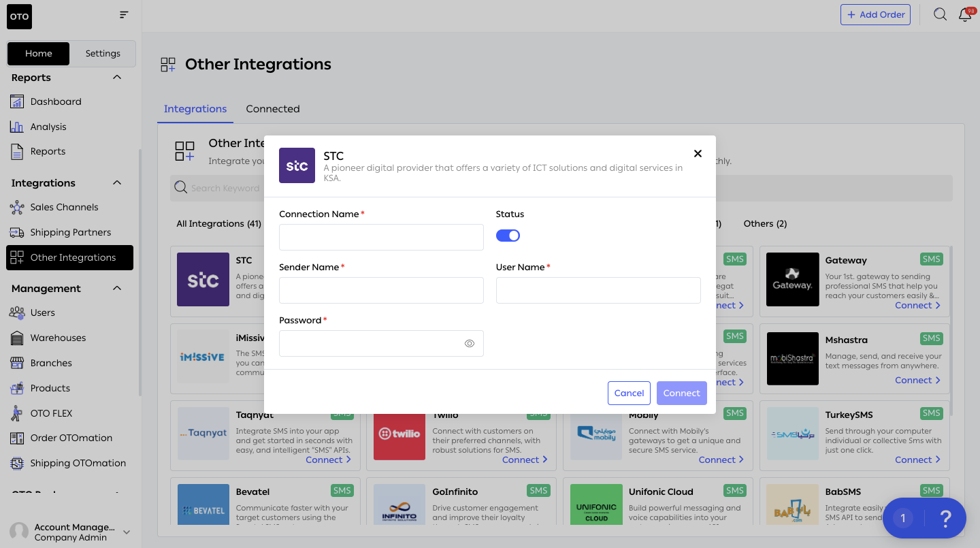Click the Mobily logo thumbnail
This screenshot has width=980, height=548.
point(596,434)
